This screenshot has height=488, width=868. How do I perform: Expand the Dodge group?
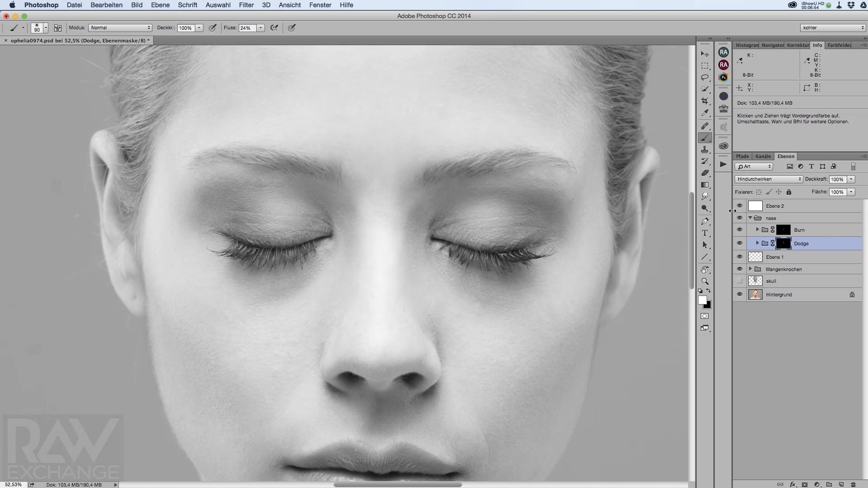pyautogui.click(x=757, y=244)
